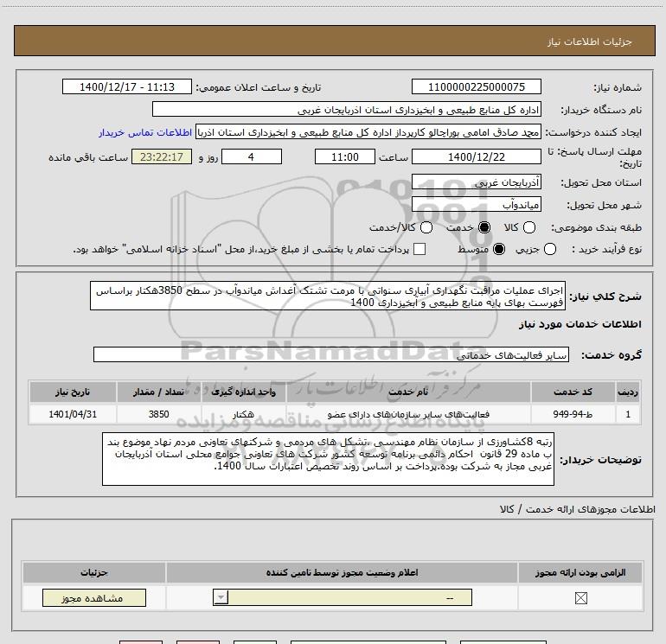Toggle the required license checkbox
This screenshot has height=644, width=666.
pyautogui.click(x=580, y=598)
